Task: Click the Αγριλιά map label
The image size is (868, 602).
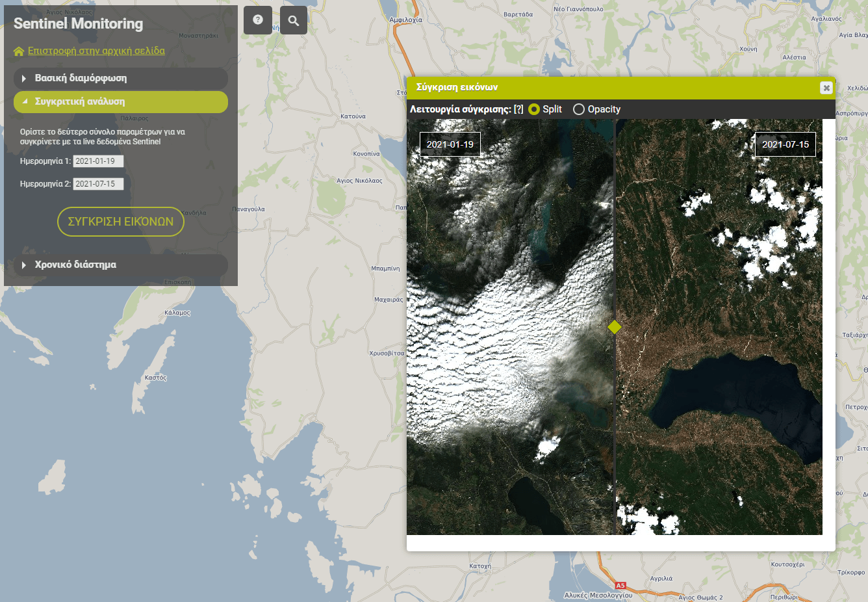Action: 661,579
